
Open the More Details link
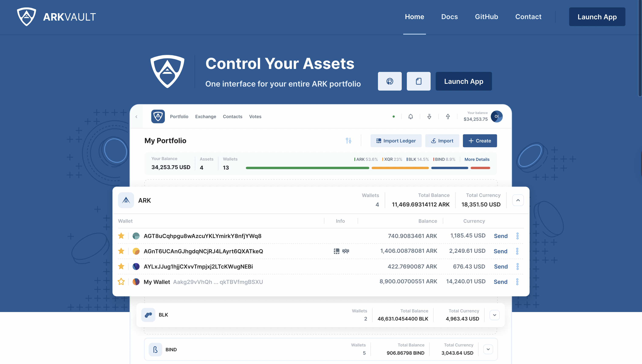[x=477, y=159]
